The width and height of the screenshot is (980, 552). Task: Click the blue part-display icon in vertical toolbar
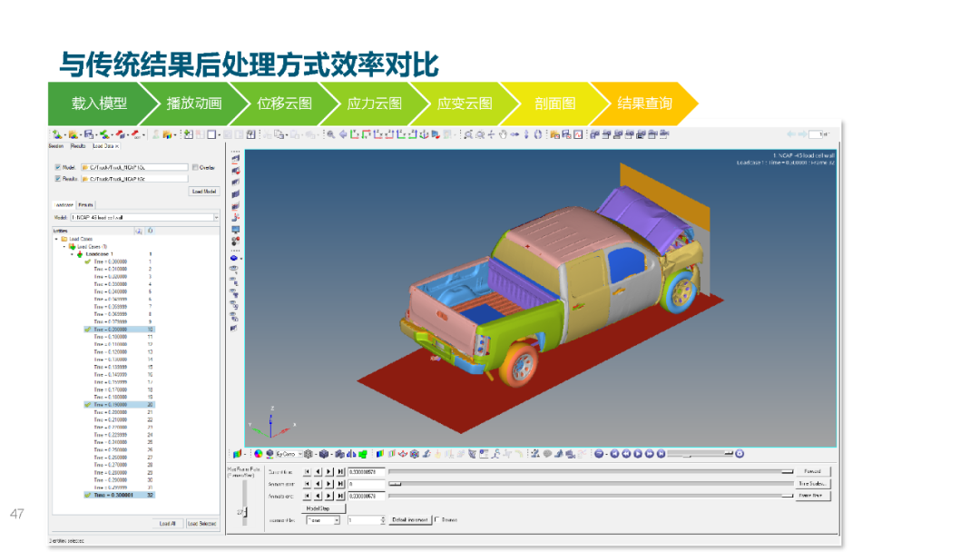[x=234, y=258]
